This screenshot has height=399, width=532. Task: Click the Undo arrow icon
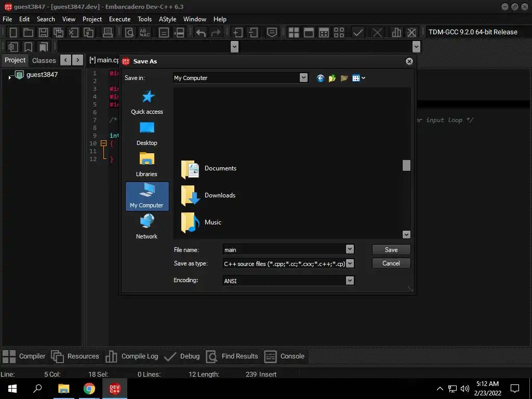pyautogui.click(x=201, y=33)
